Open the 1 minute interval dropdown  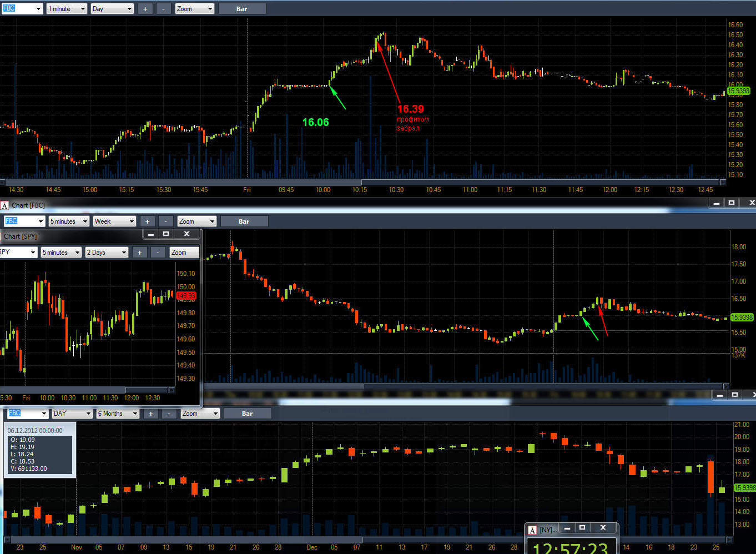click(x=67, y=9)
